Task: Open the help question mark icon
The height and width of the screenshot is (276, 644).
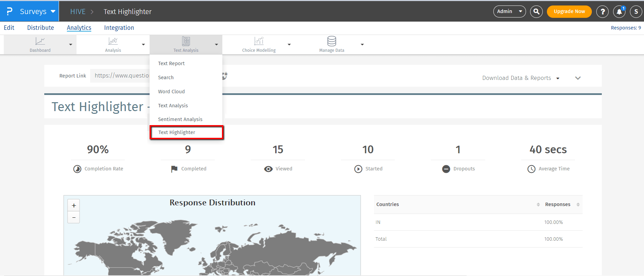Action: [x=602, y=11]
